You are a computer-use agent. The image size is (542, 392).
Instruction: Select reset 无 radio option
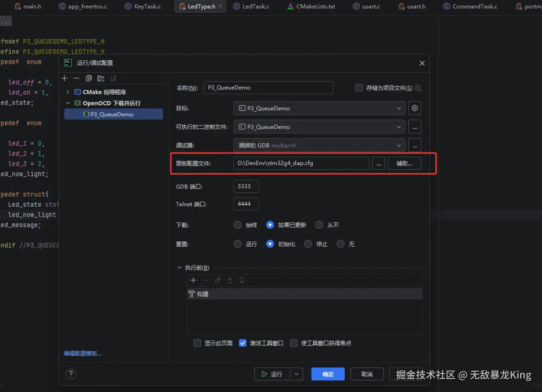(341, 244)
